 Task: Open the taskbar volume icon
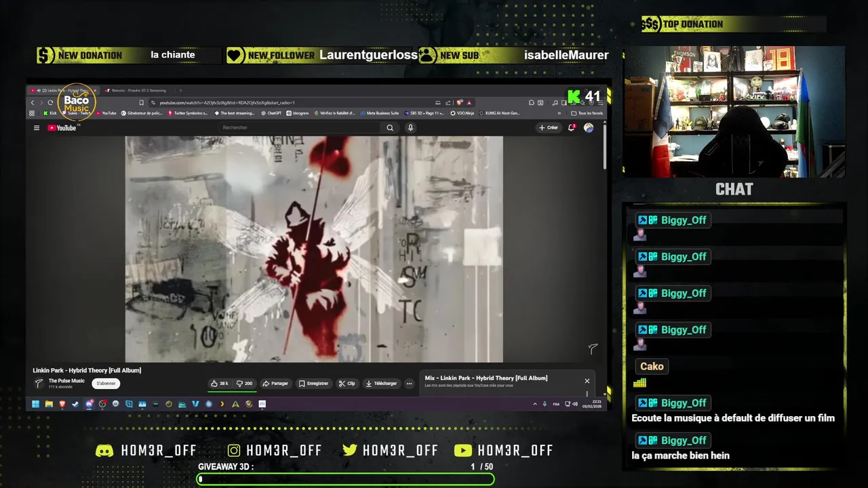575,404
